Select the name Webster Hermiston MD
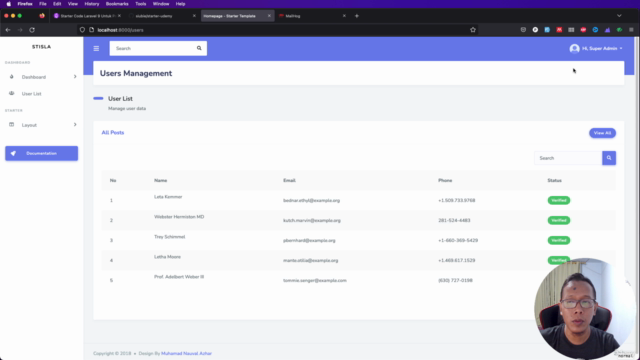The height and width of the screenshot is (360, 640). tap(179, 217)
